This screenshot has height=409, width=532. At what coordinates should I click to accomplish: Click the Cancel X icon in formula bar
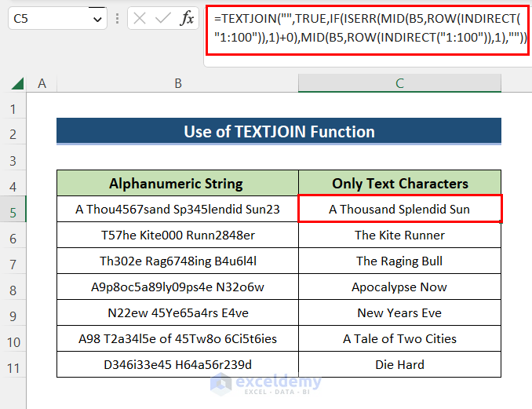pos(140,18)
